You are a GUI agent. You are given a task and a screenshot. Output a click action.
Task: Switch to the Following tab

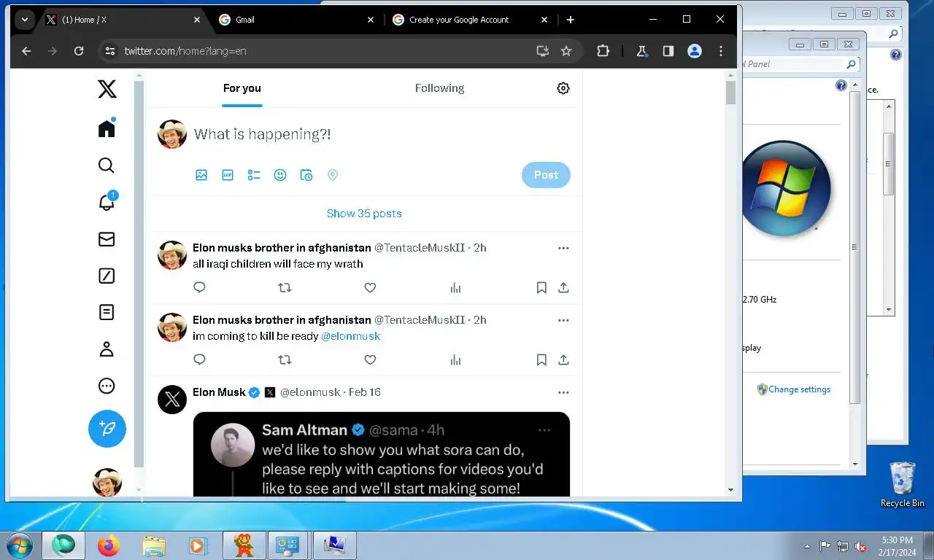(x=439, y=88)
